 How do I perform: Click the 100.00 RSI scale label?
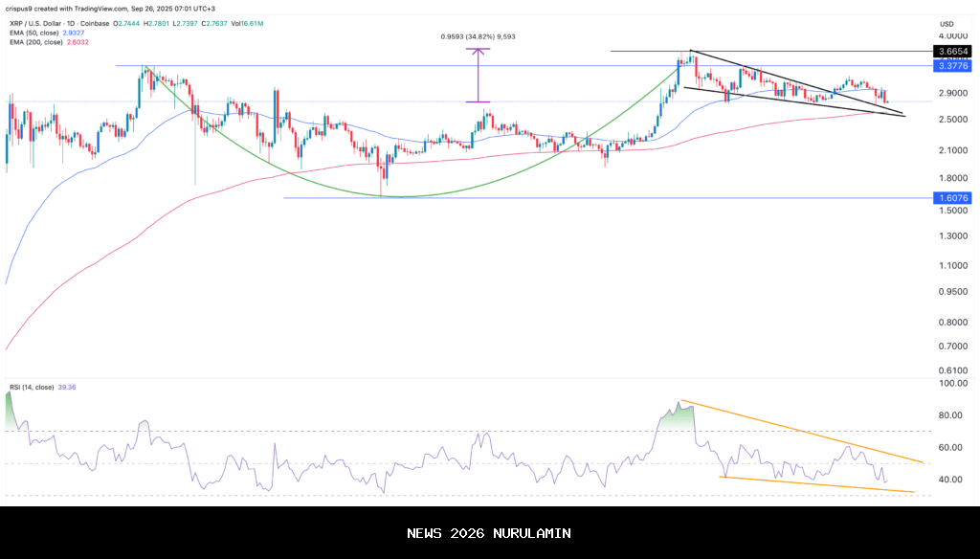pos(951,384)
